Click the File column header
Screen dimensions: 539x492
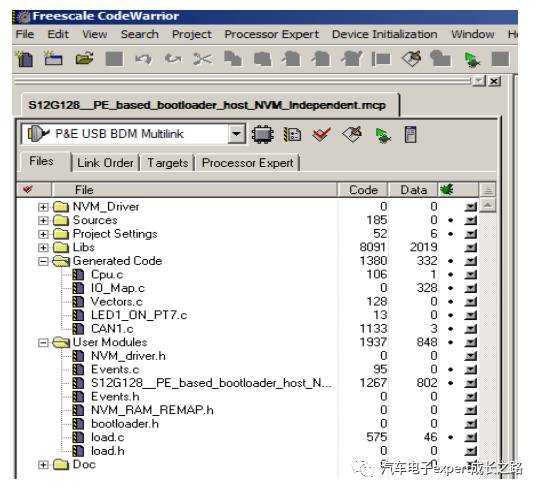pos(194,190)
